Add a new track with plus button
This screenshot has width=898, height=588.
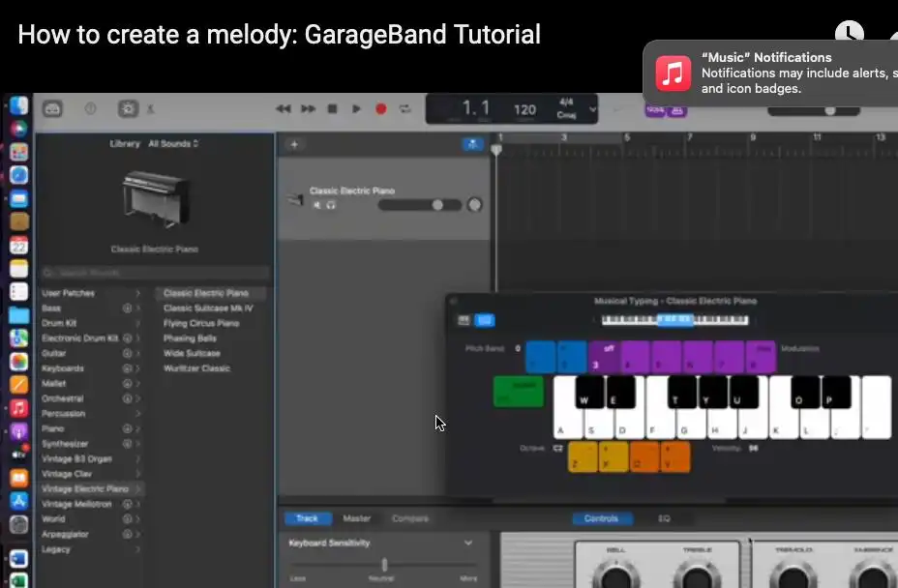tap(294, 144)
